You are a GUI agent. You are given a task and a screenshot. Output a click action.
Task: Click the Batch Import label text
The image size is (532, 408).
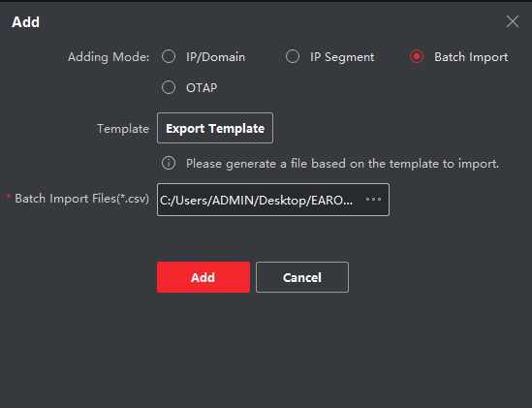(471, 57)
